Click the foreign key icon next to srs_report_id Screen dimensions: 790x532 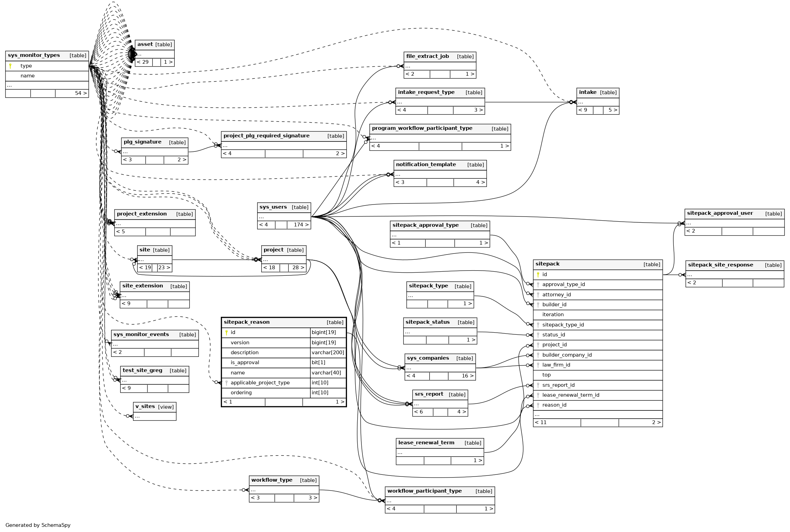tap(538, 385)
